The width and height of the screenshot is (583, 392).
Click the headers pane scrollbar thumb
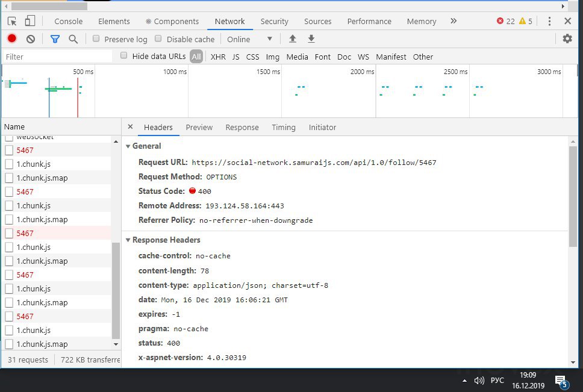573,196
